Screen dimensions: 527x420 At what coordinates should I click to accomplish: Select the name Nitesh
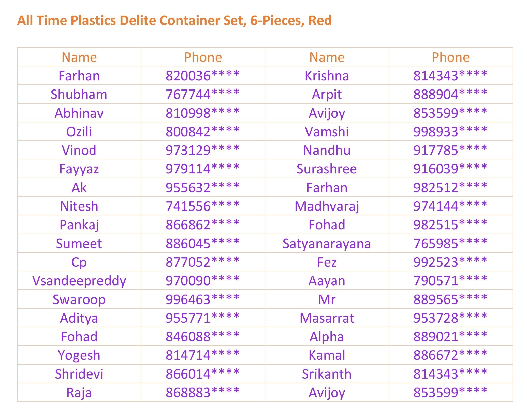pos(79,206)
